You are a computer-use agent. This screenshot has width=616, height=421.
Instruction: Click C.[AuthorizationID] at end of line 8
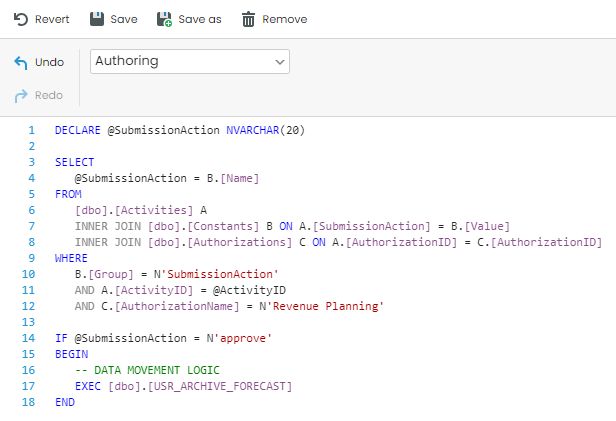coord(540,242)
